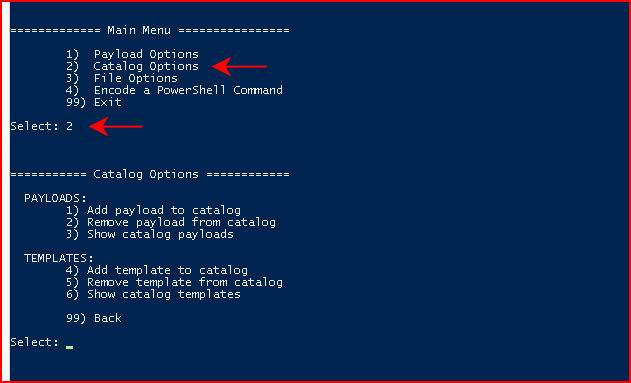Viewport: 631px width, 383px height.
Task: Click the red arrow next to Select: 2
Action: (x=116, y=126)
